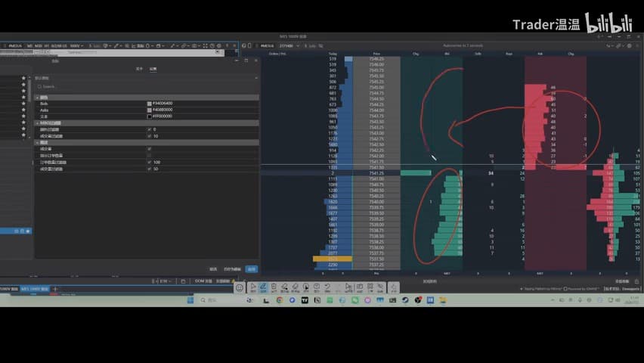Select the M30 timeframe in chart toolbar
Viewport: 644px width, 363px height.
pyautogui.click(x=39, y=45)
